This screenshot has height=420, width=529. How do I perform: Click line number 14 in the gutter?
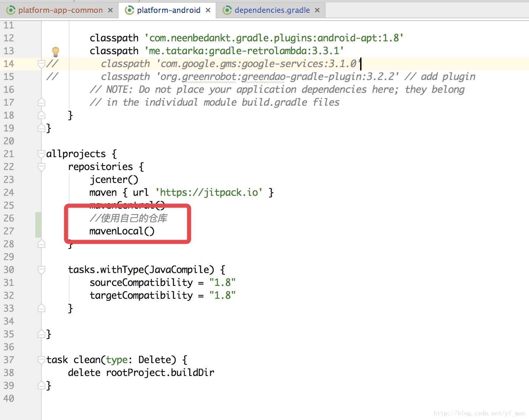click(9, 64)
